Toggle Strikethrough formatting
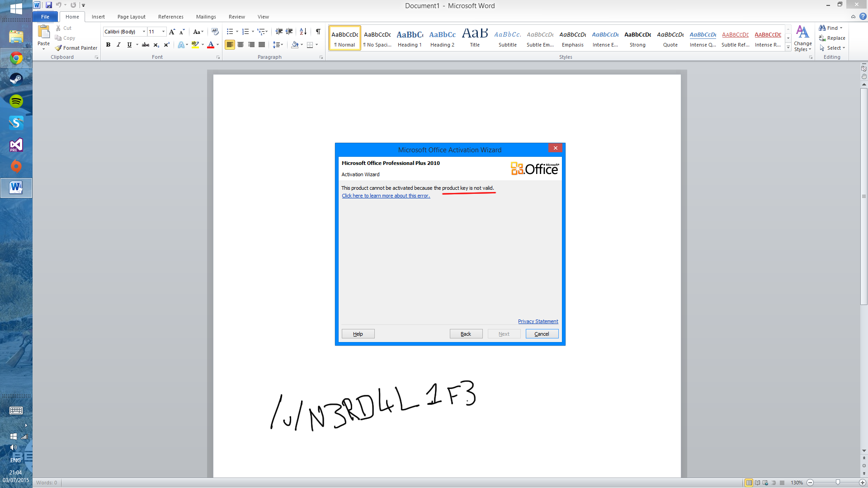The height and width of the screenshot is (488, 868). pyautogui.click(x=146, y=45)
